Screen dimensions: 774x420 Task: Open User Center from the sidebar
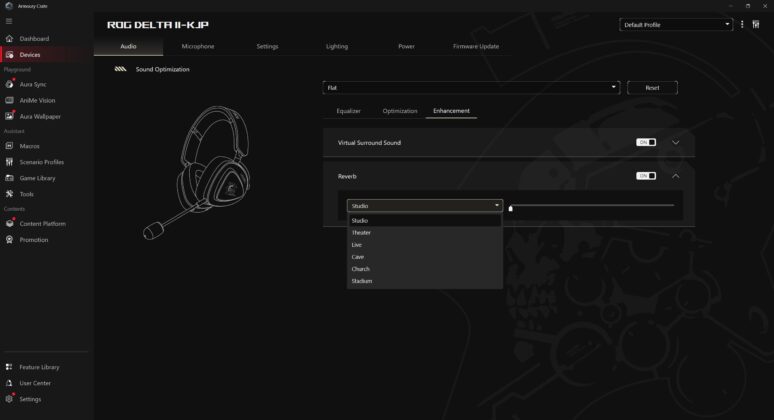coord(35,383)
